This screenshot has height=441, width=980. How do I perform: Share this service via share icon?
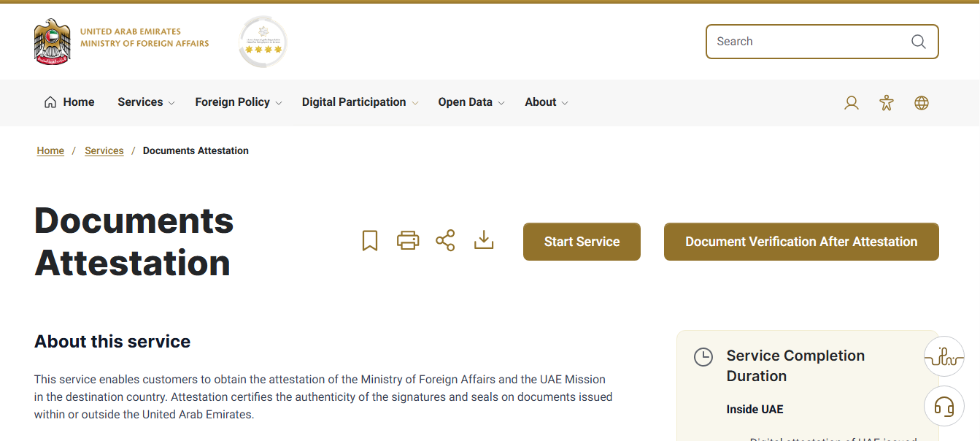[445, 240]
